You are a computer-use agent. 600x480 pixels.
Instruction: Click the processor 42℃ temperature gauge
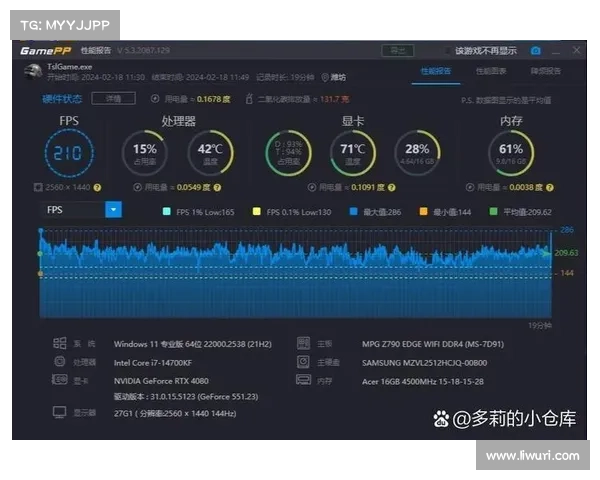[210, 153]
